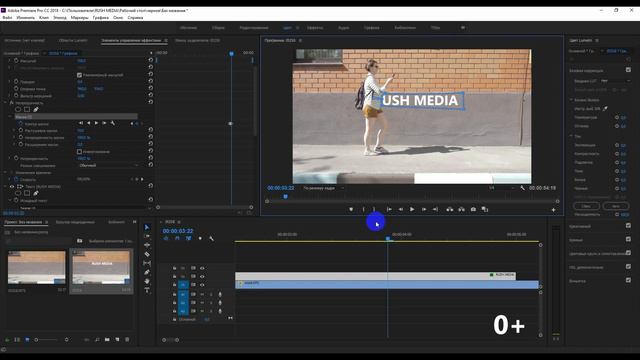Open Program monitor settings wrench
Image resolution: width=640 pixels, height=360 pixels.
point(522,188)
